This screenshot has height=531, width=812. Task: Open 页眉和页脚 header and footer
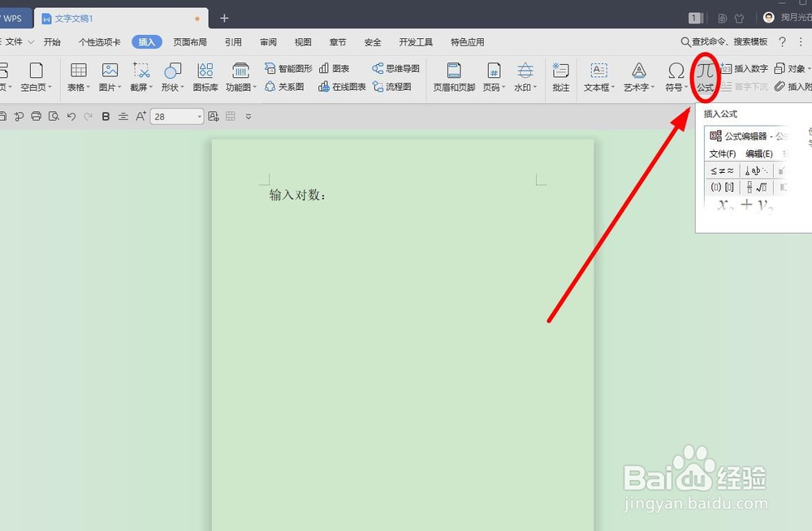tap(454, 76)
